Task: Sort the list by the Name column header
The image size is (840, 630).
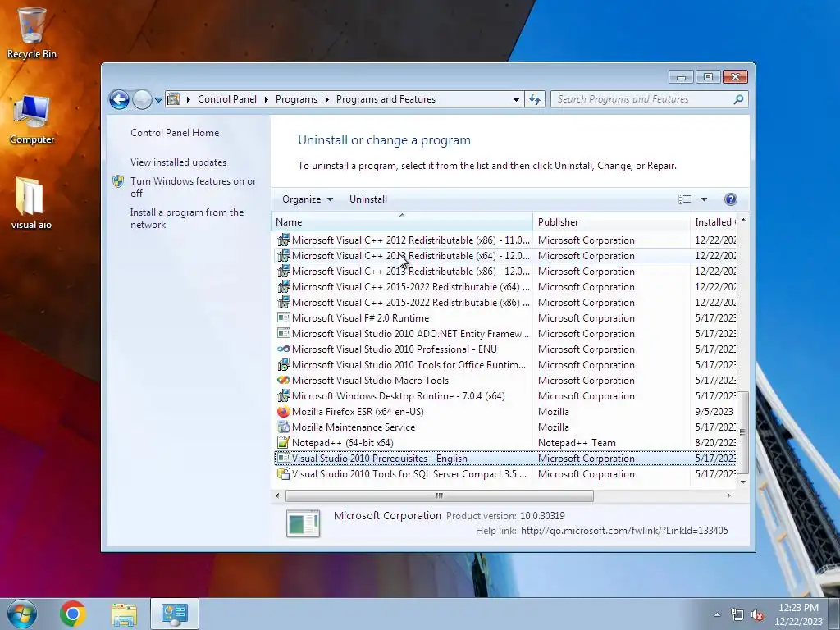Action: (402, 221)
